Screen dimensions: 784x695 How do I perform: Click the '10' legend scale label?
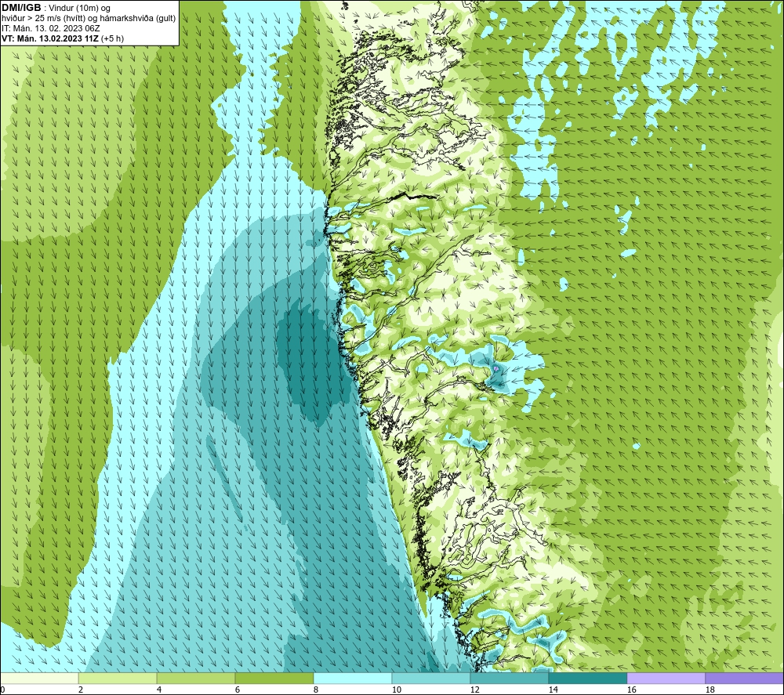pyautogui.click(x=396, y=690)
